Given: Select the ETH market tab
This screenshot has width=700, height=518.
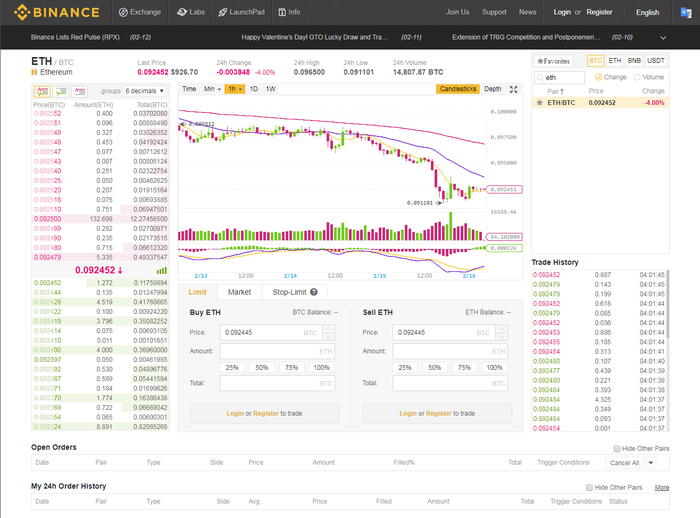Looking at the screenshot, I should [x=615, y=61].
